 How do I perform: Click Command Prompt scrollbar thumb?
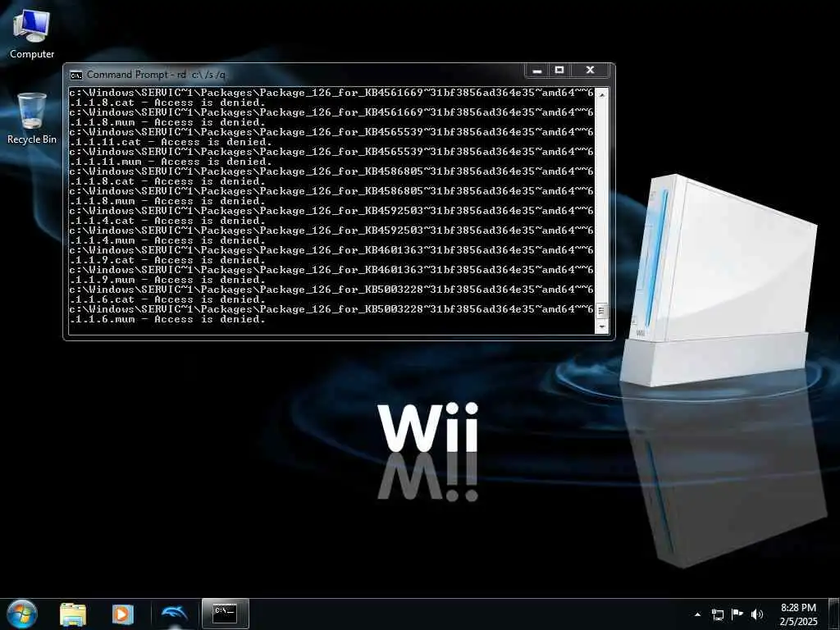coord(601,310)
